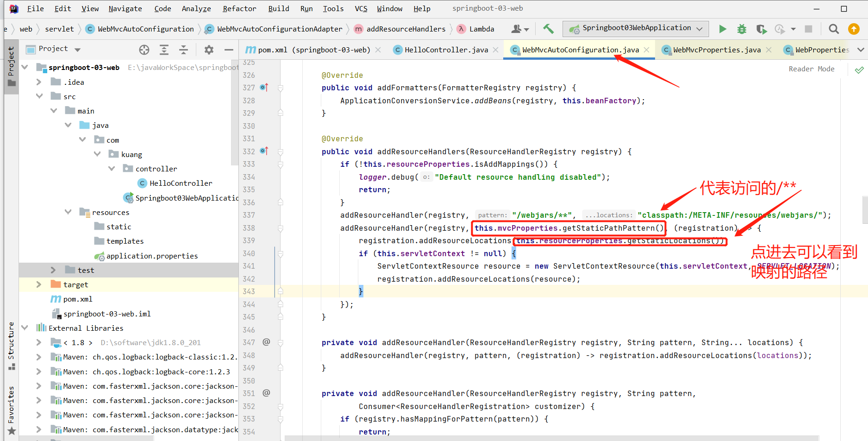Open the Navigate menu

point(125,8)
